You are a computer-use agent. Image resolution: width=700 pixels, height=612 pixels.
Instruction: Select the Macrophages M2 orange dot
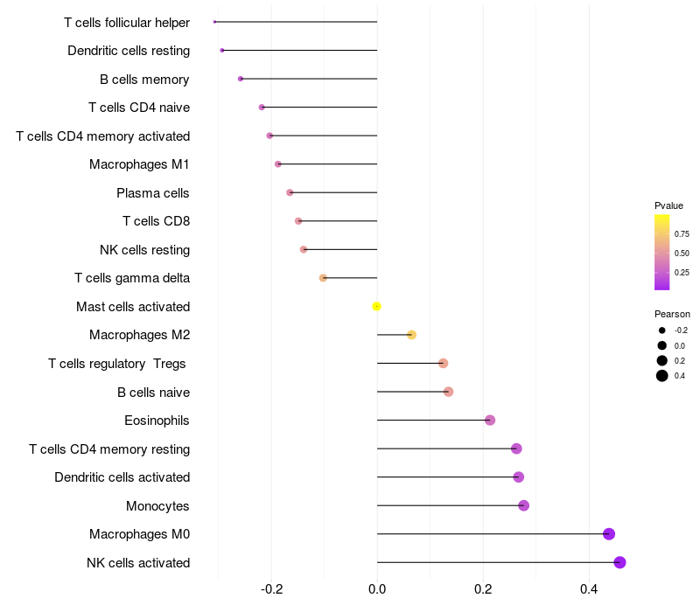411,335
